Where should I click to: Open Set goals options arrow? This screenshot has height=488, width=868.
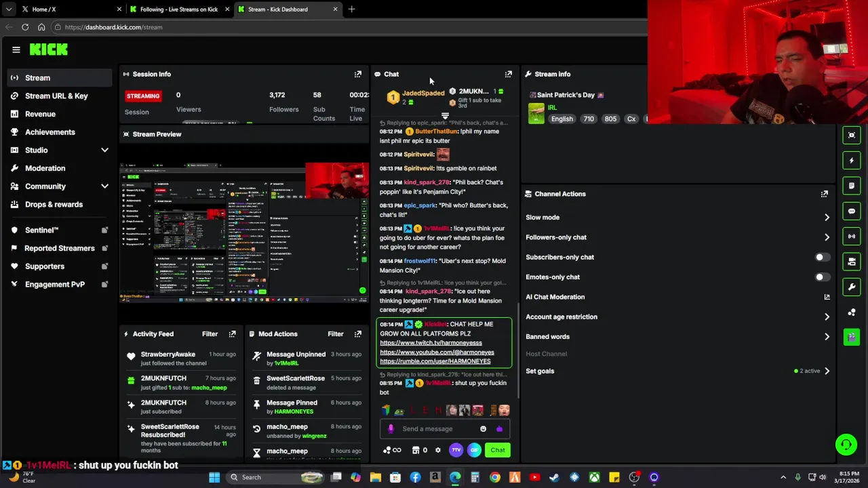click(827, 371)
